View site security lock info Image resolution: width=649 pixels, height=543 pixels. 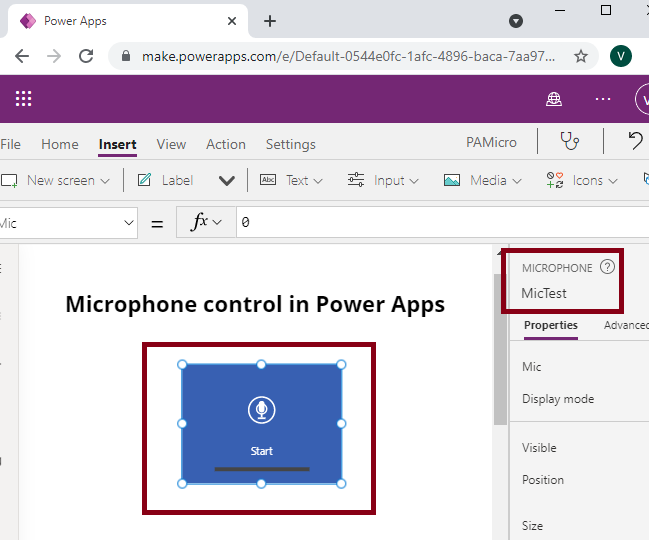click(126, 56)
